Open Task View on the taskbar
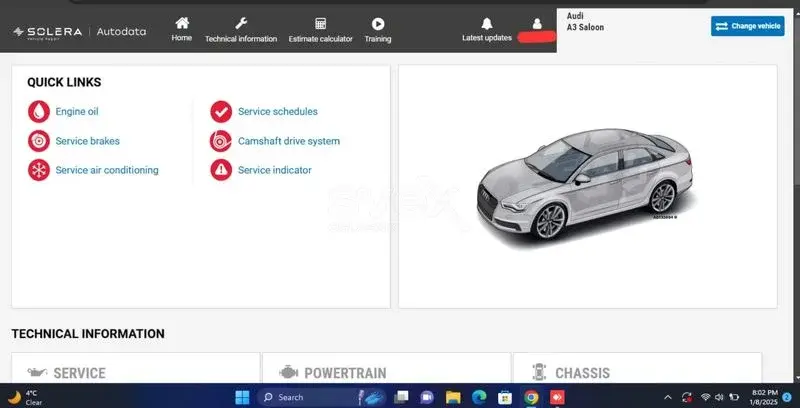The image size is (800, 408). (x=402, y=397)
